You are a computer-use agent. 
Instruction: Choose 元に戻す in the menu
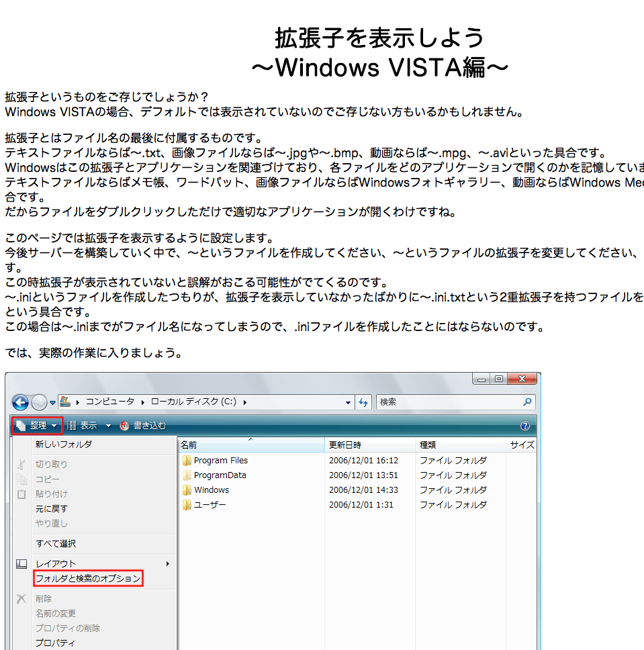coord(52,509)
